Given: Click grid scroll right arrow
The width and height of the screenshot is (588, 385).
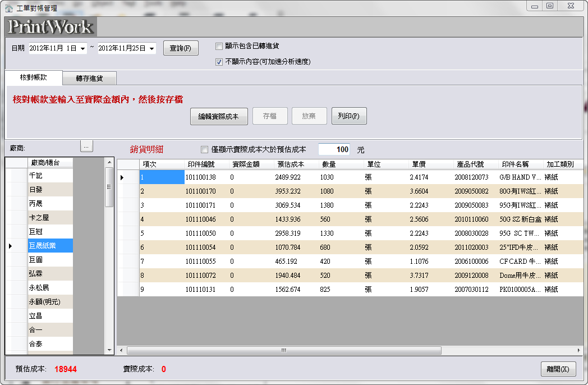Looking at the screenshot, I should coord(578,350).
